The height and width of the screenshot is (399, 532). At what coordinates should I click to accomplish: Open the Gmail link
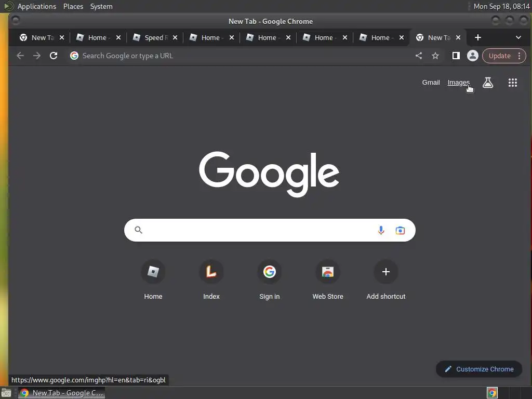(431, 83)
